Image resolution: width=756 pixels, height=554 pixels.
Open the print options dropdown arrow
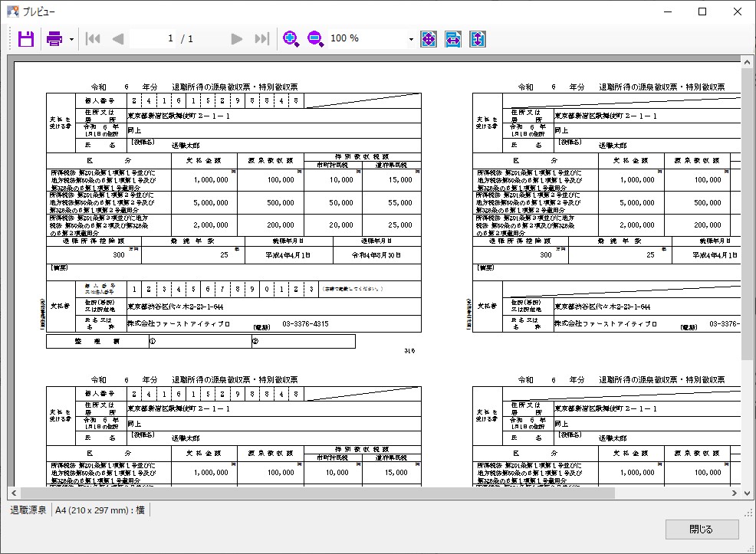pos(71,39)
